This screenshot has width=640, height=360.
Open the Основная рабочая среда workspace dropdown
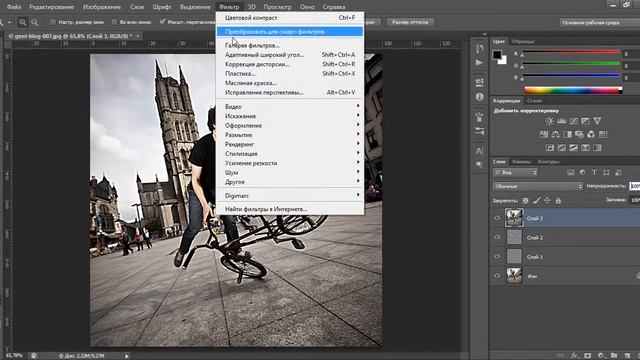pos(600,22)
